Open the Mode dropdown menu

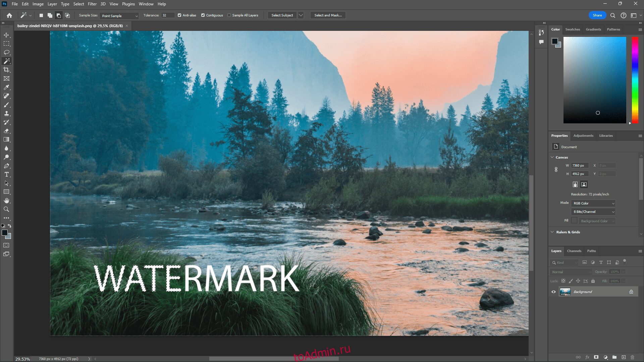593,203
